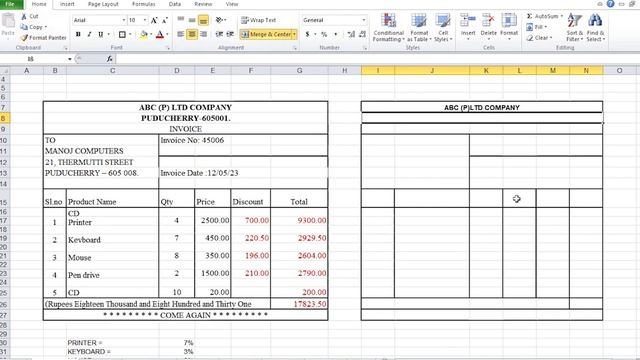Cut the selected cells
This screenshot has width=640, height=360.
pos(29,16)
